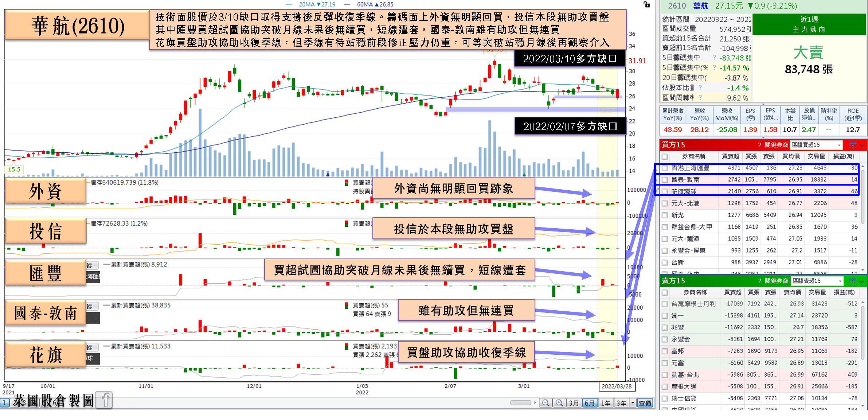Click the 凱基-台北 seller row
Viewport: 868px width, 420px height.
pos(760,375)
